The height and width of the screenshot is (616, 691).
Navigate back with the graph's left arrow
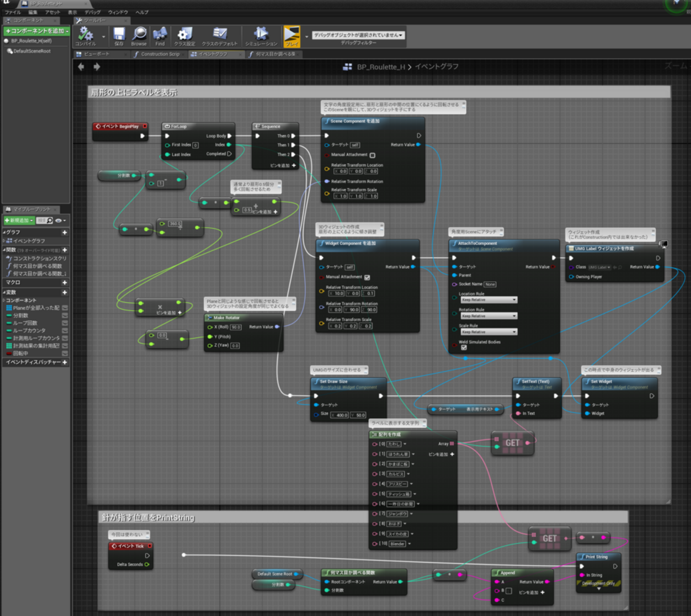[81, 67]
